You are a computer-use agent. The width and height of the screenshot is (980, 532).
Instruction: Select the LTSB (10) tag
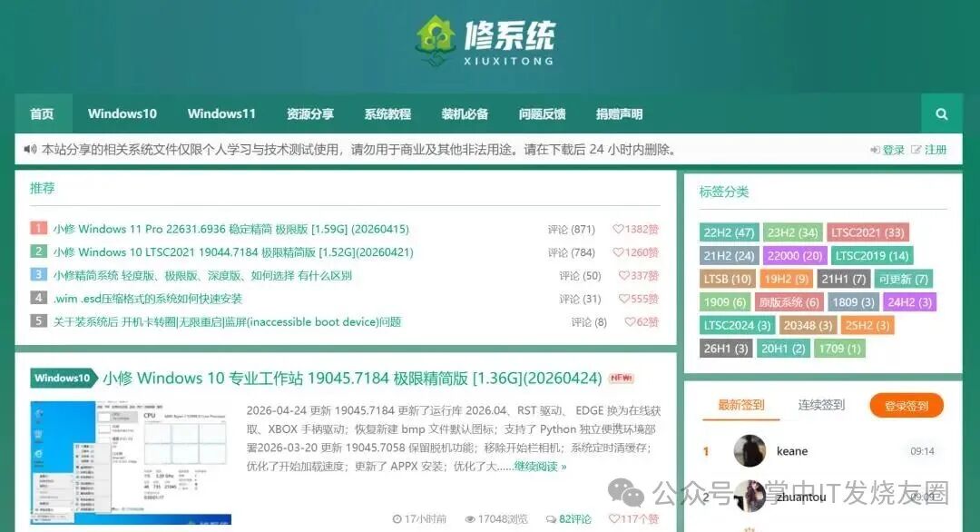pos(728,279)
